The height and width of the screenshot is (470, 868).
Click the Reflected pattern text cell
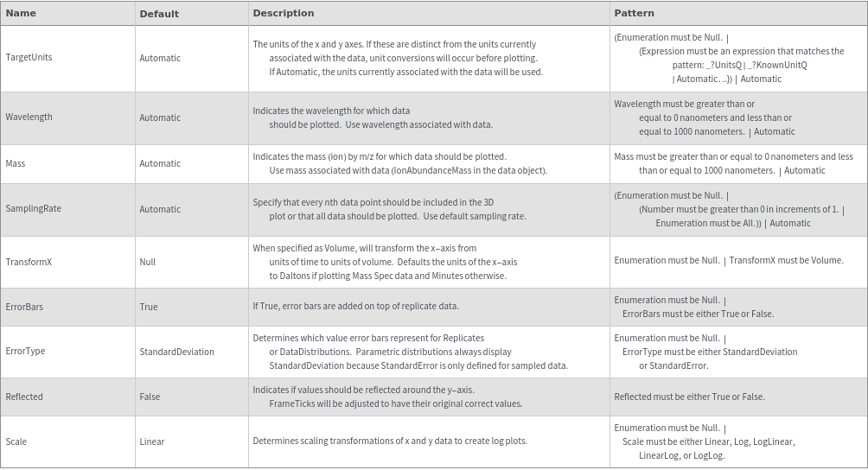[689, 397]
